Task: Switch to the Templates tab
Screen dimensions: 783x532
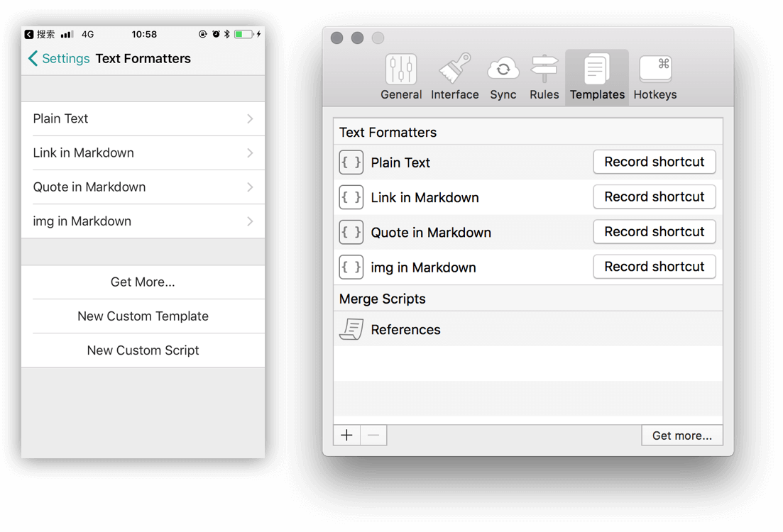Action: 597,77
